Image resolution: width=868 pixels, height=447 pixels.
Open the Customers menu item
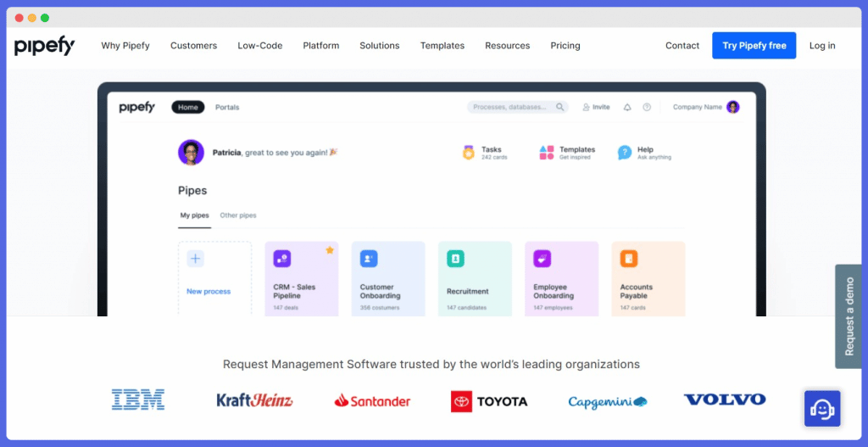tap(194, 46)
